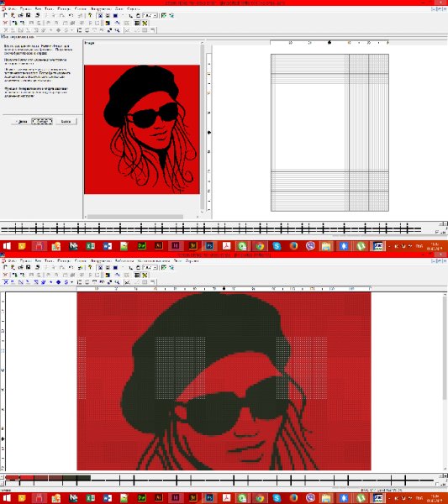This screenshot has height=504, width=448.
Task: Click the question mark help icon in the import wizard toolbar
Action: click(90, 15)
